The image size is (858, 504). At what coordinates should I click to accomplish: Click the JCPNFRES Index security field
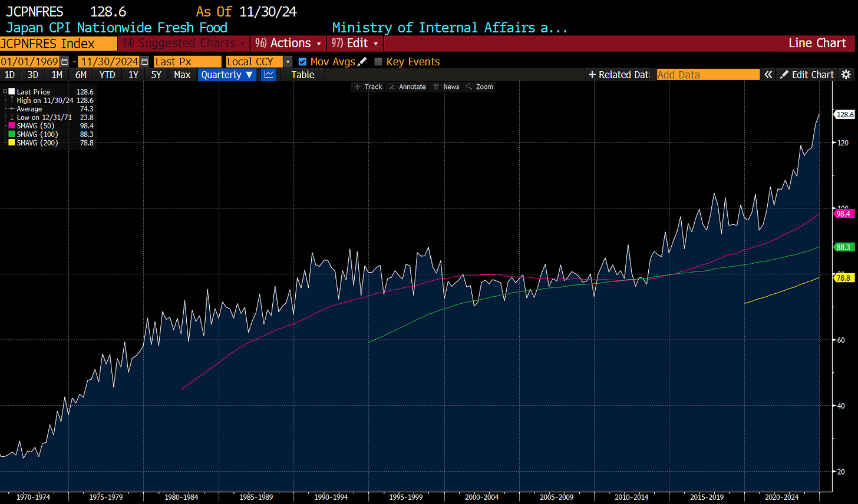click(x=58, y=44)
